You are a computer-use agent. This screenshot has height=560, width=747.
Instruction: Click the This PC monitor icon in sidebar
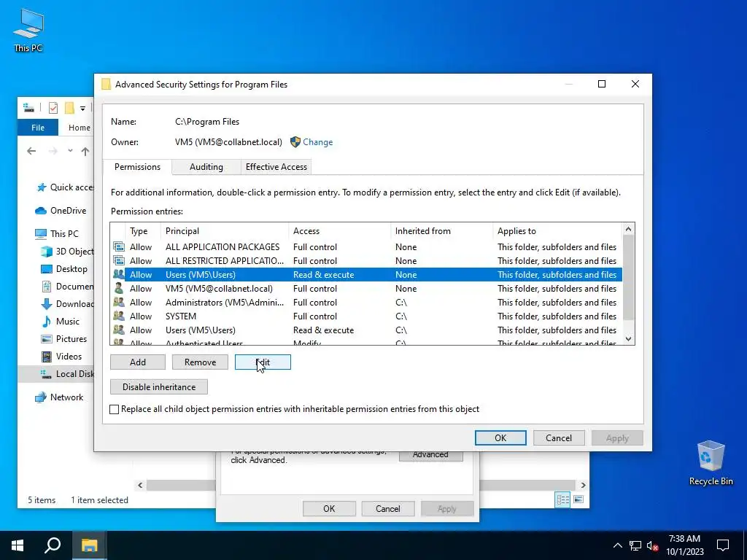41,234
